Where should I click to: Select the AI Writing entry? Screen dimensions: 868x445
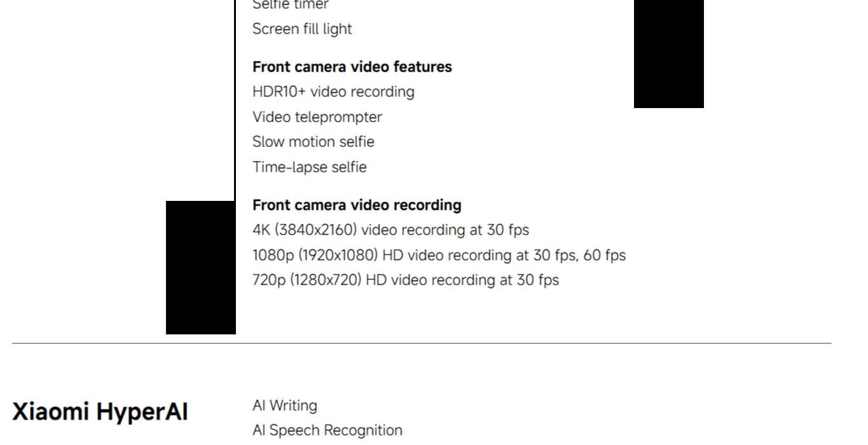284,406
